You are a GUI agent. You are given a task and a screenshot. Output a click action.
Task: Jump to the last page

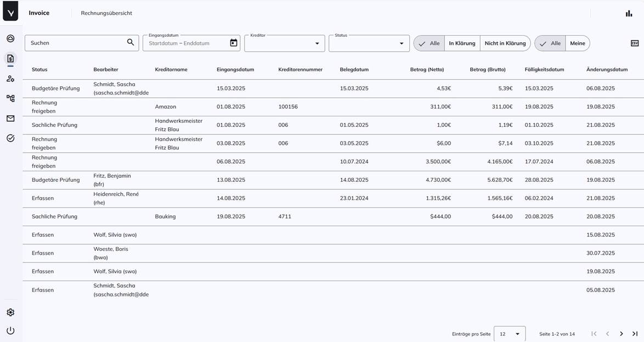tap(635, 334)
